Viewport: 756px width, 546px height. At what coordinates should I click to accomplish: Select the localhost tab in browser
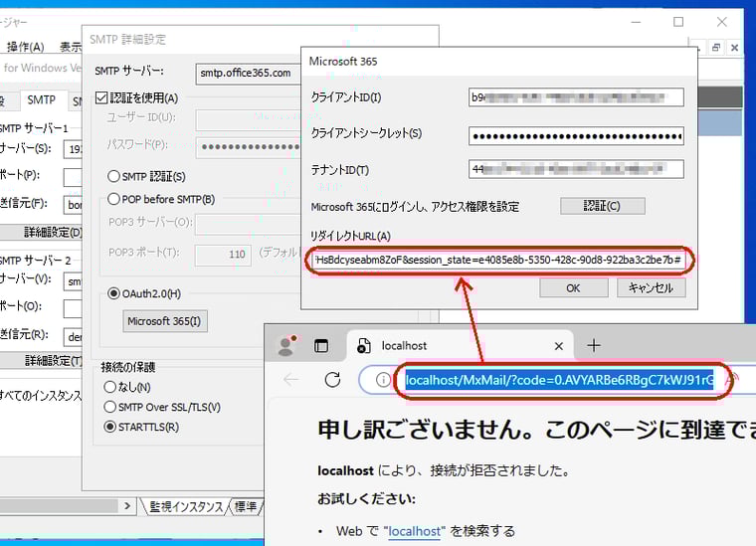[x=460, y=345]
